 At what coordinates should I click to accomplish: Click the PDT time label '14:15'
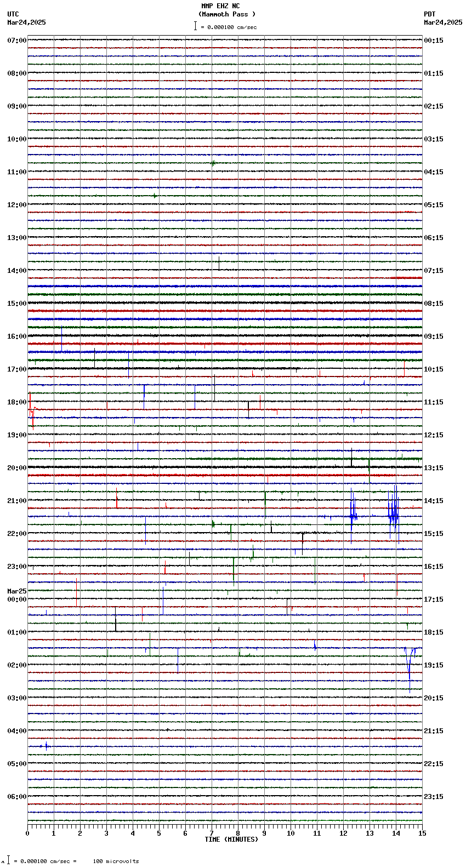434,501
